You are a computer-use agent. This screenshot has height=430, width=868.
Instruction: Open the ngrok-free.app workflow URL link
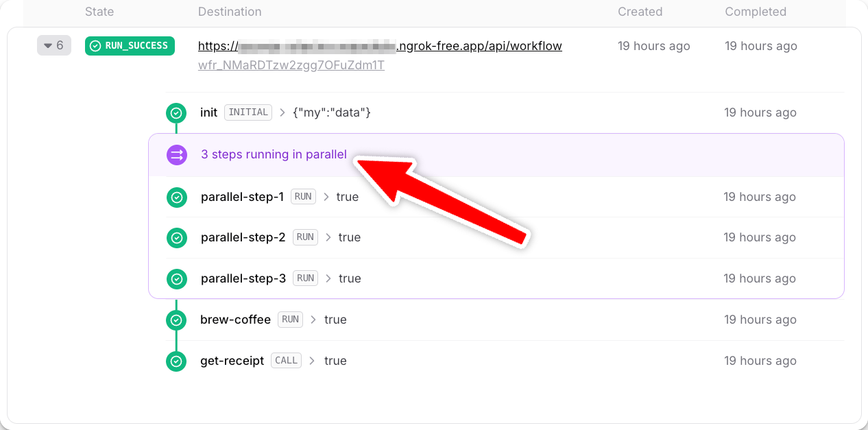click(x=380, y=46)
